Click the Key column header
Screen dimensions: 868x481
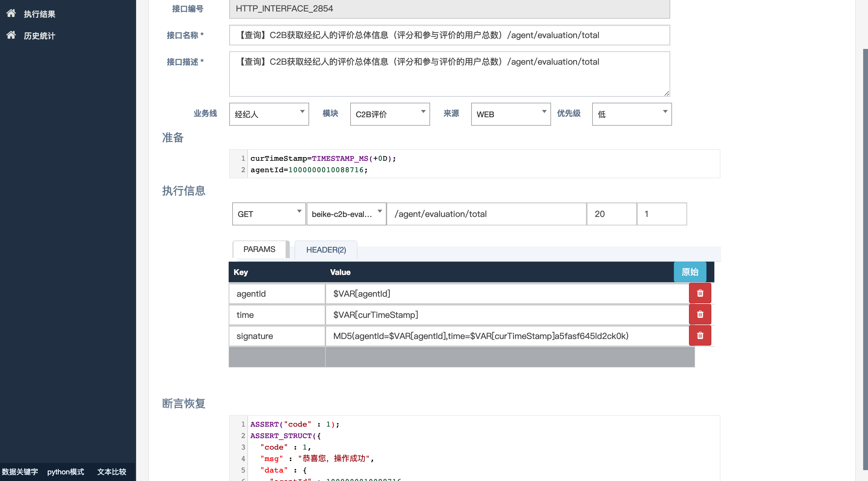(x=240, y=272)
